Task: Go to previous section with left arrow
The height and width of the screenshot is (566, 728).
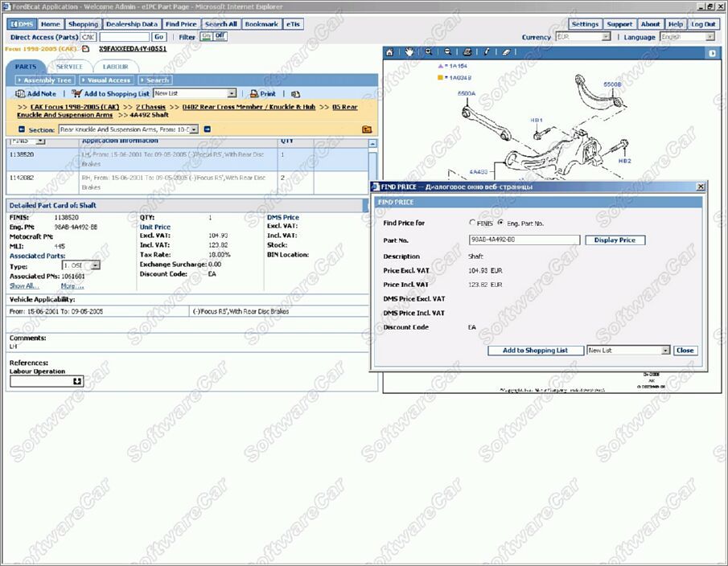Action: point(22,129)
